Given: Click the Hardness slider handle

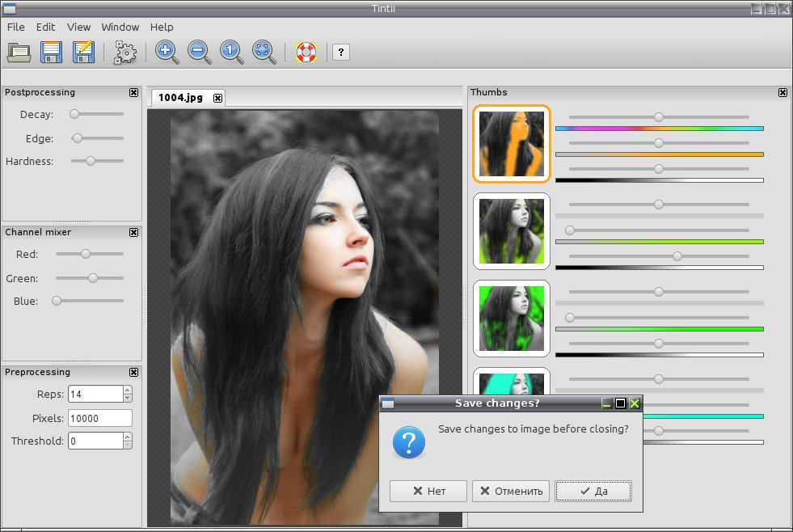Looking at the screenshot, I should [90, 161].
